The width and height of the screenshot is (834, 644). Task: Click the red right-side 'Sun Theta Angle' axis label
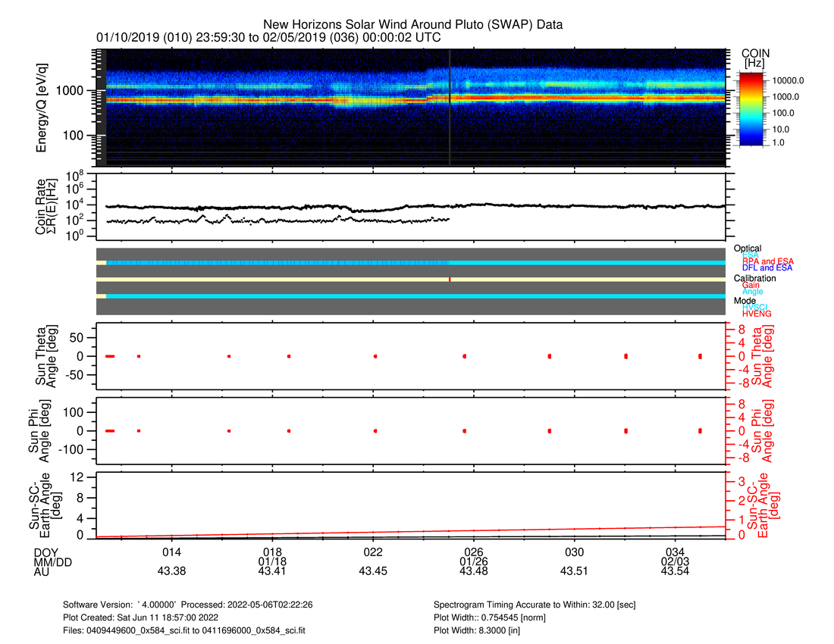click(760, 356)
